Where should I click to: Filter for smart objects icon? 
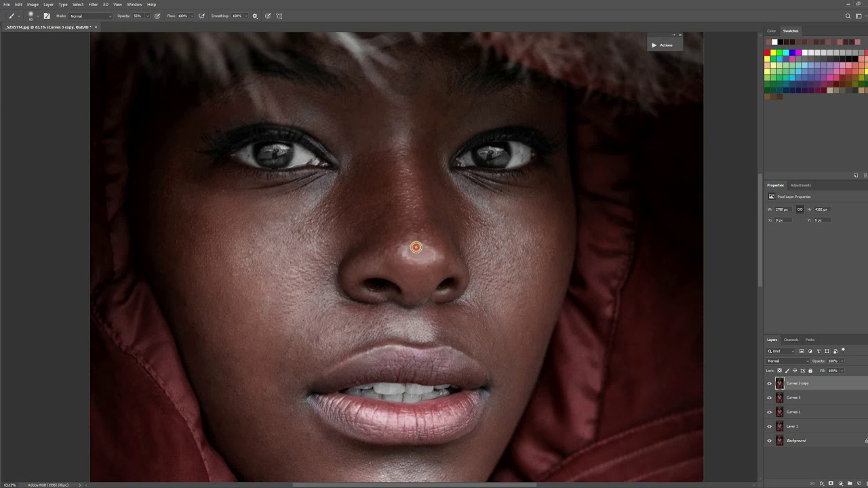[x=835, y=351]
